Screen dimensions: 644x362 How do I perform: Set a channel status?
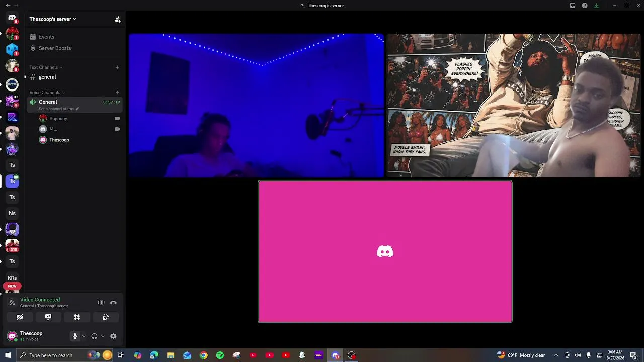pos(59,109)
